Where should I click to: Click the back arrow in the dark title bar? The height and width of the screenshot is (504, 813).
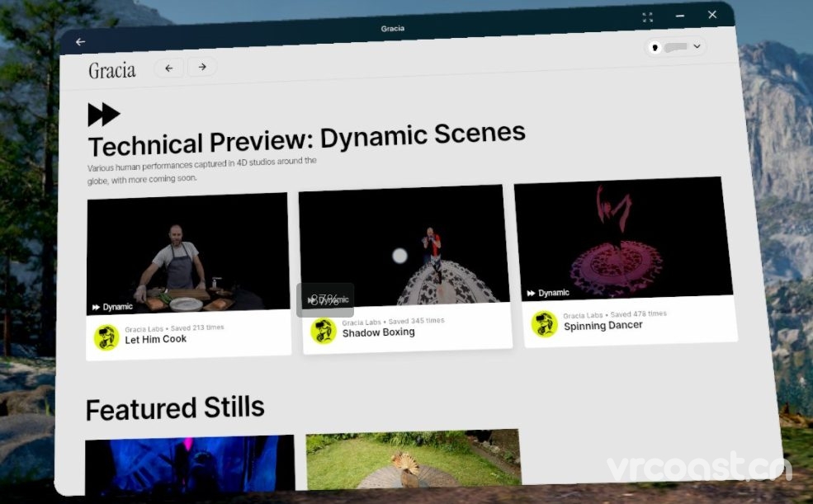tap(80, 42)
